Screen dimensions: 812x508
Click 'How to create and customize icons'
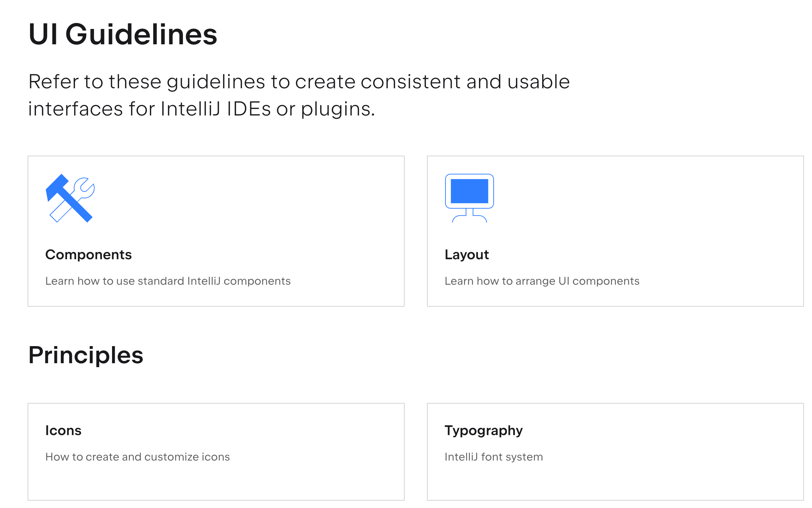[x=138, y=457]
